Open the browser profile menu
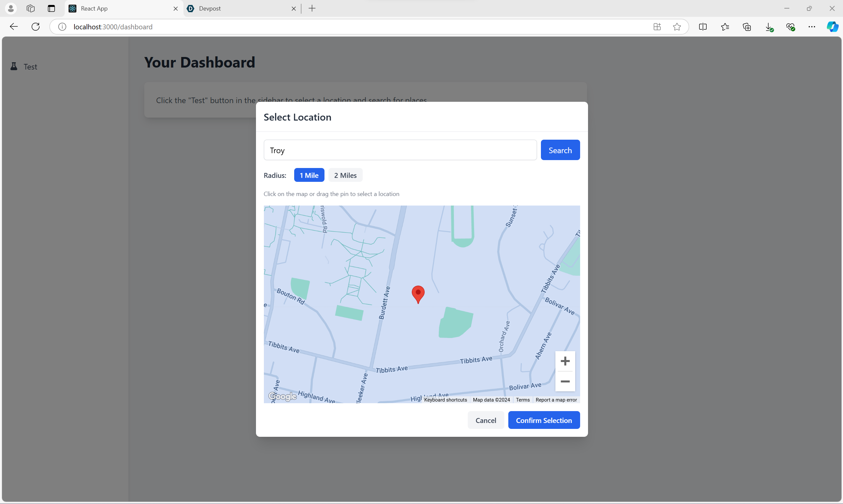 [11, 9]
